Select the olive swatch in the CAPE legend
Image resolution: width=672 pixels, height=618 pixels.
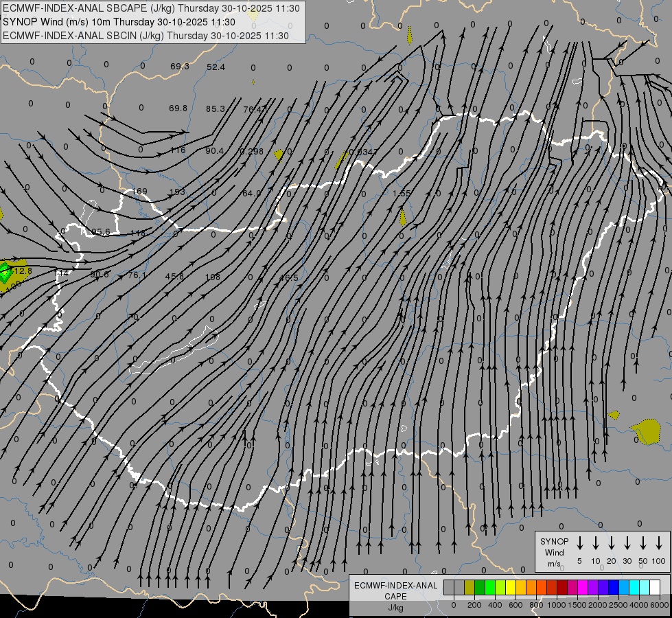click(x=470, y=588)
